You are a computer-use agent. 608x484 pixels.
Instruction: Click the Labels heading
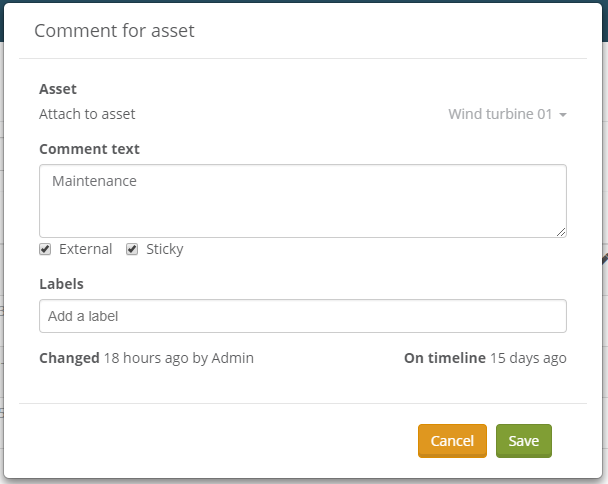pyautogui.click(x=61, y=284)
